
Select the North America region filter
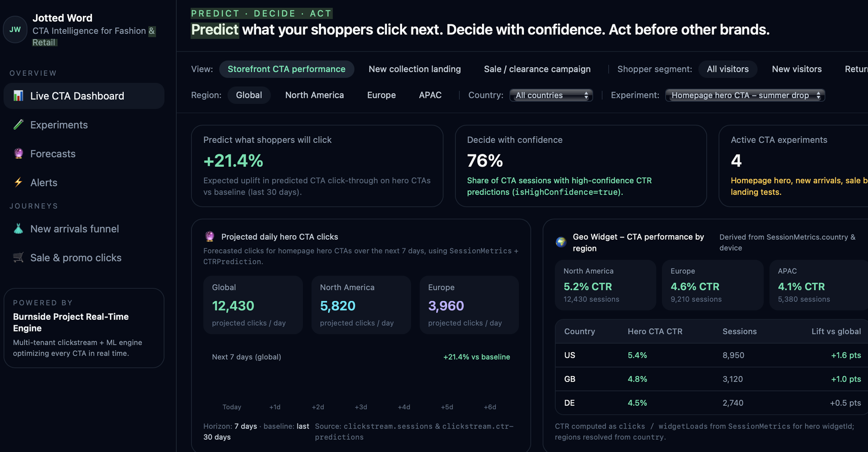point(314,95)
